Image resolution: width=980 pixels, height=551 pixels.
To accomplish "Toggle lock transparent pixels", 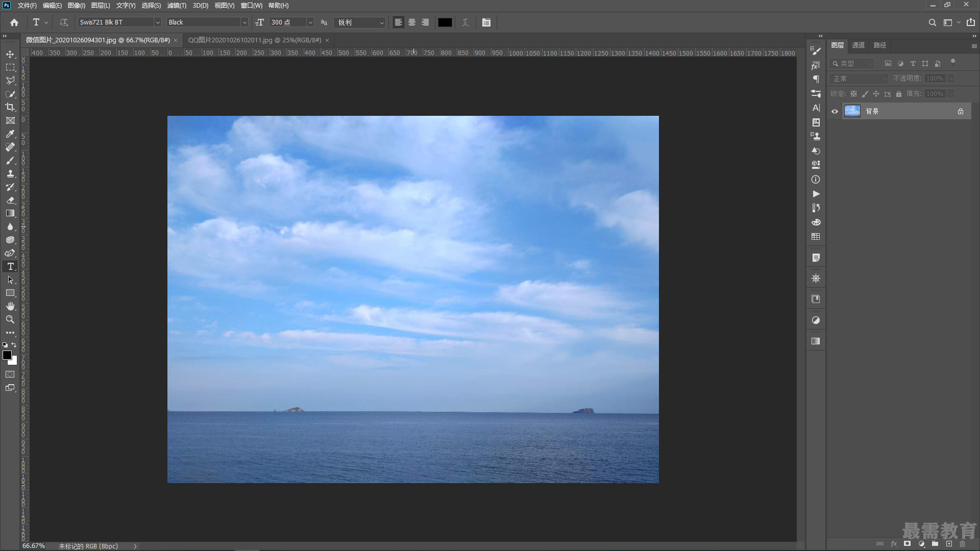I will coord(853,94).
